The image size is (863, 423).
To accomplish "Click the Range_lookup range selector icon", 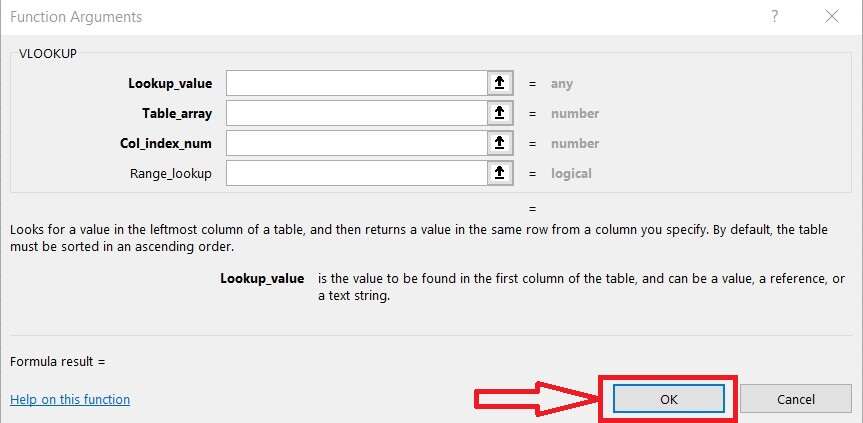I will (x=499, y=174).
